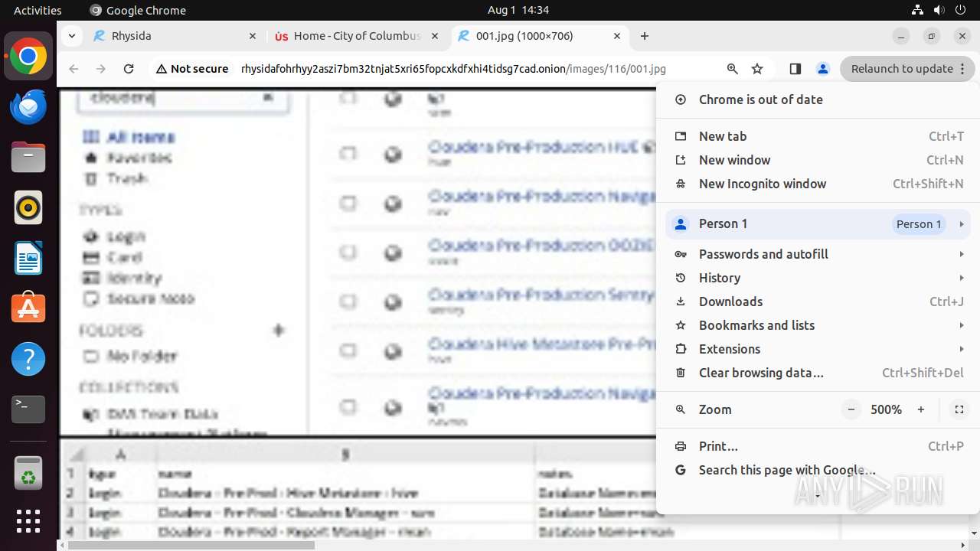Image resolution: width=980 pixels, height=551 pixels.
Task: Choose Print from the menu
Action: pyautogui.click(x=818, y=446)
